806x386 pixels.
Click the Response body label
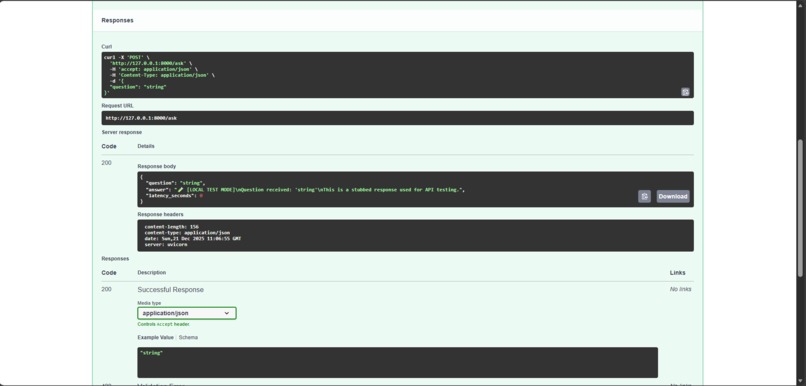(157, 167)
